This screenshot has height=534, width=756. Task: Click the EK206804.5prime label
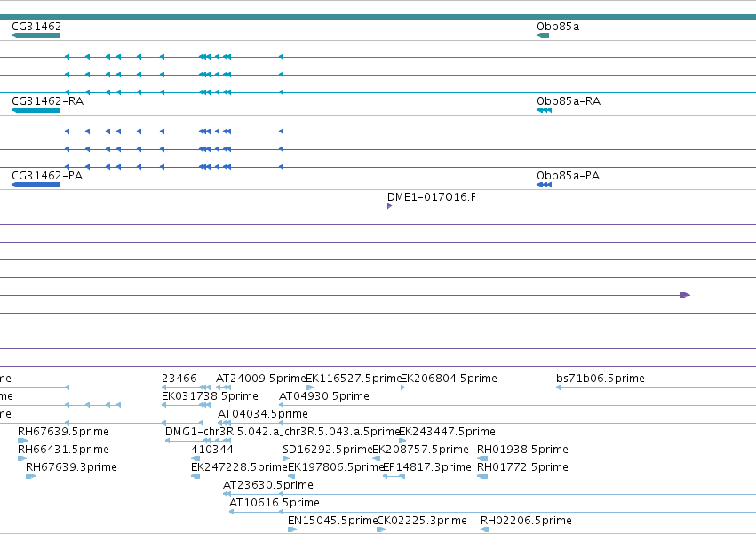tap(449, 379)
